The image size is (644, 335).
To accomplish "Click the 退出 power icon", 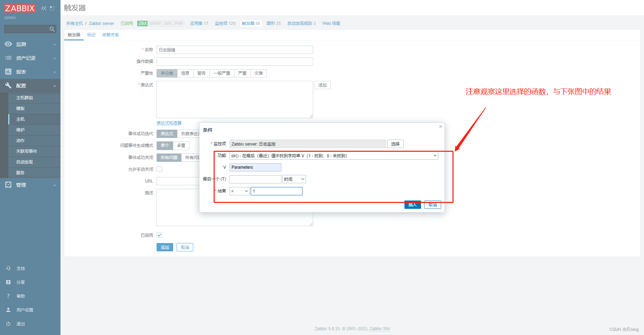I will tap(8, 324).
